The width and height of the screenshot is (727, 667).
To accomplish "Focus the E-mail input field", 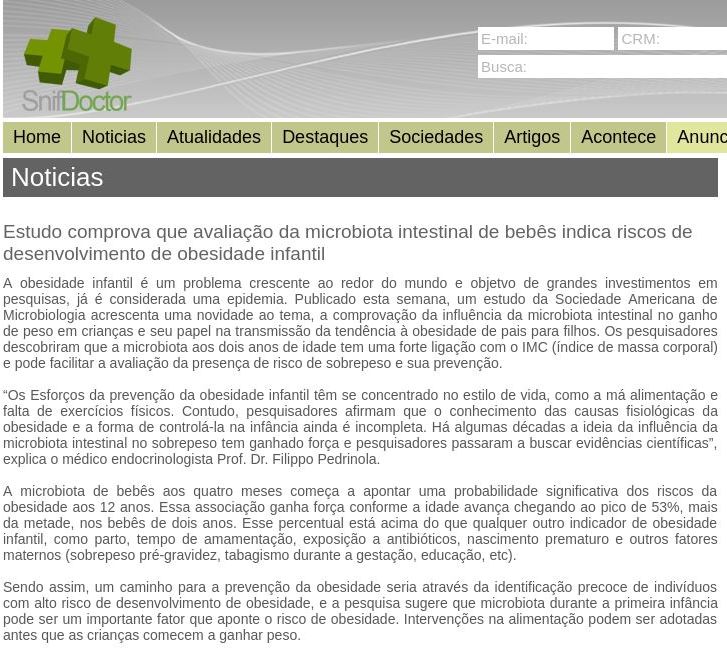I will (545, 39).
